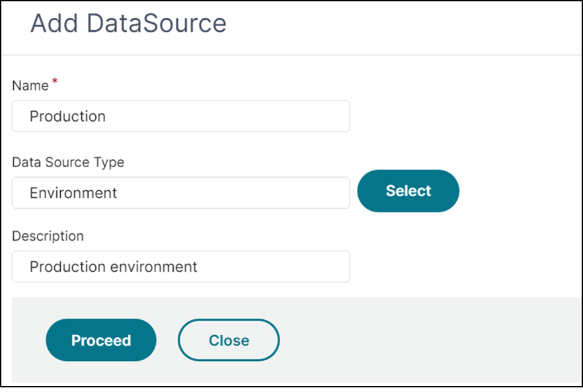Click the Add DataSource heading text
The width and height of the screenshot is (583, 392).
[x=128, y=23]
